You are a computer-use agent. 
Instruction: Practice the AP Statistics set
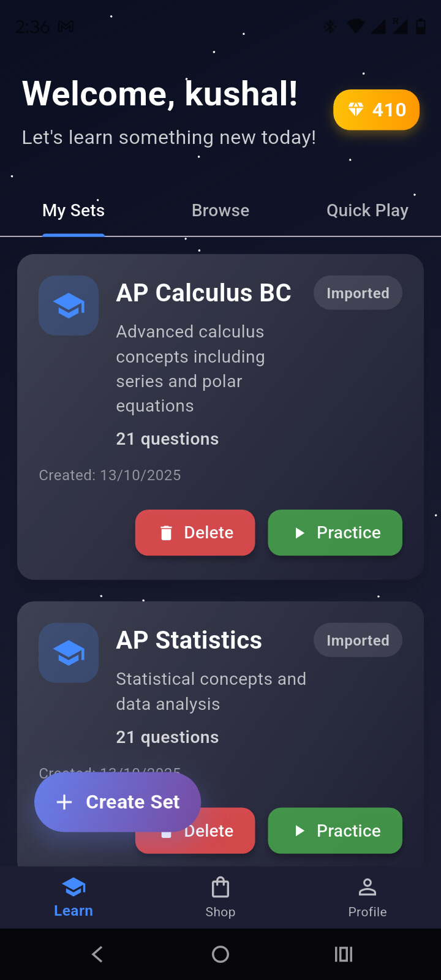(x=335, y=831)
